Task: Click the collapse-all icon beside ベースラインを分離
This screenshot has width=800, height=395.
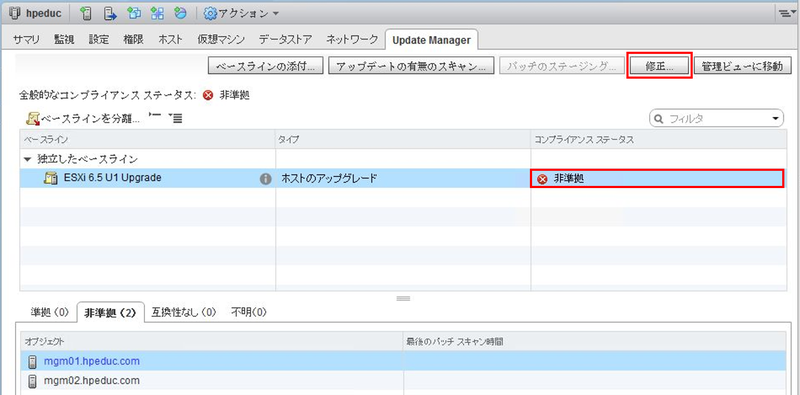Action: [154, 116]
